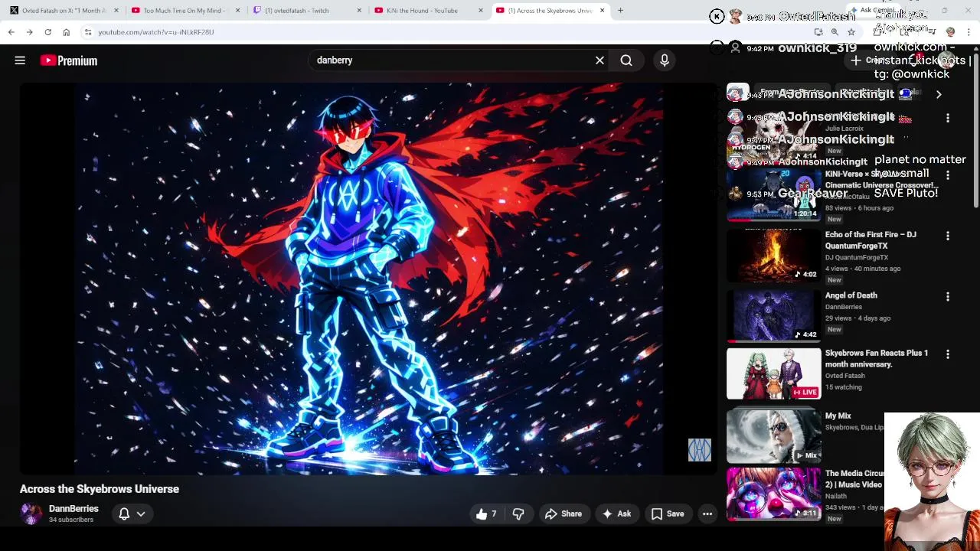This screenshot has width=980, height=551.
Task: Open Echo of the First Fire title
Action: point(871,240)
